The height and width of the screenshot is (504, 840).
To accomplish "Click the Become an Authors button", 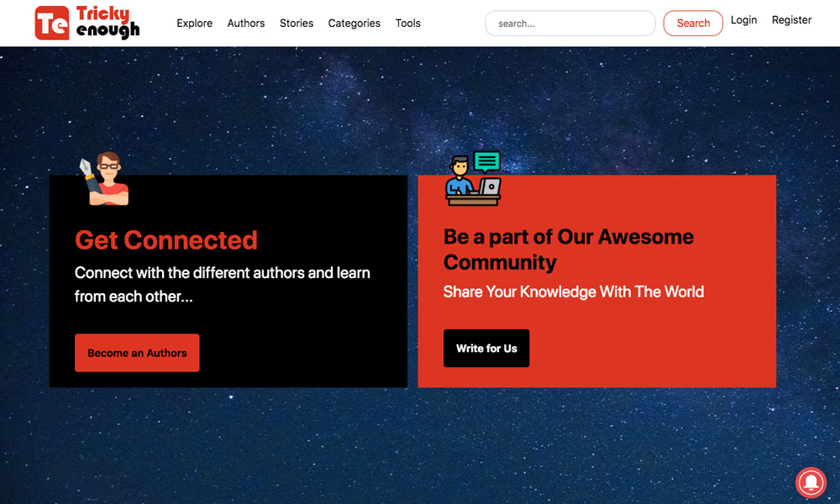I will tap(137, 353).
